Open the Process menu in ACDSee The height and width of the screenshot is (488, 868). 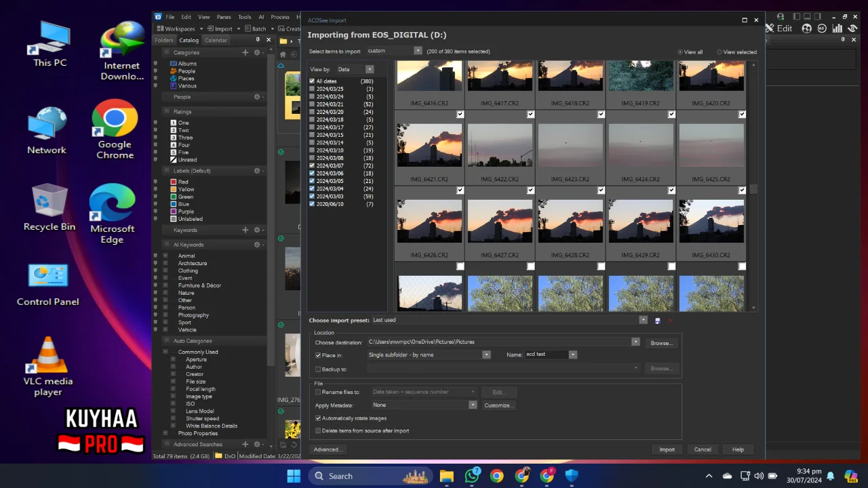pos(280,17)
